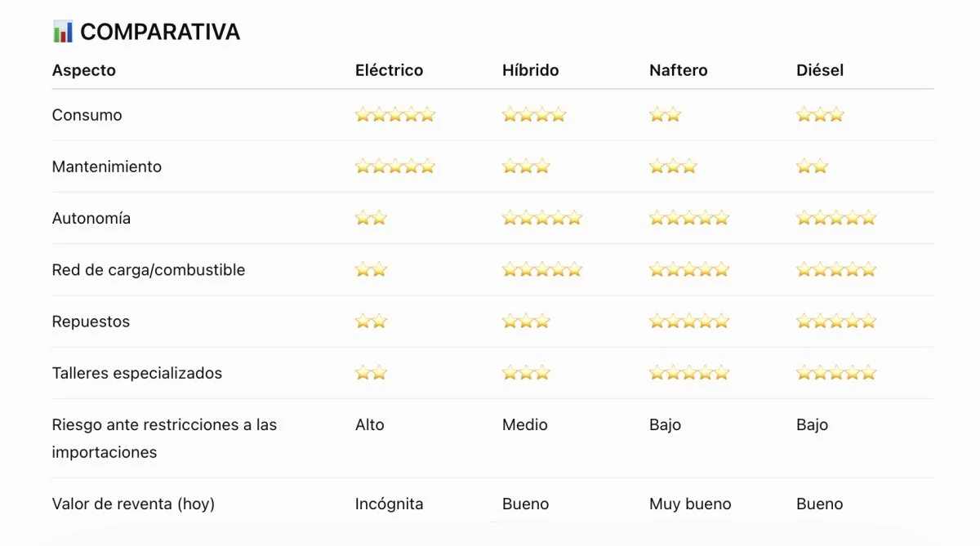Click the 'Alto' import restriction risk cell
This screenshot has width=980, height=546.
[x=370, y=424]
